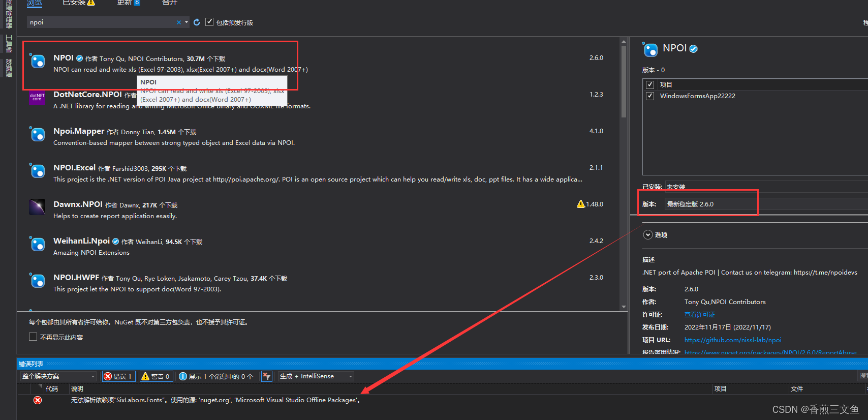Click the NPOI.HWPF package icon

click(37, 280)
